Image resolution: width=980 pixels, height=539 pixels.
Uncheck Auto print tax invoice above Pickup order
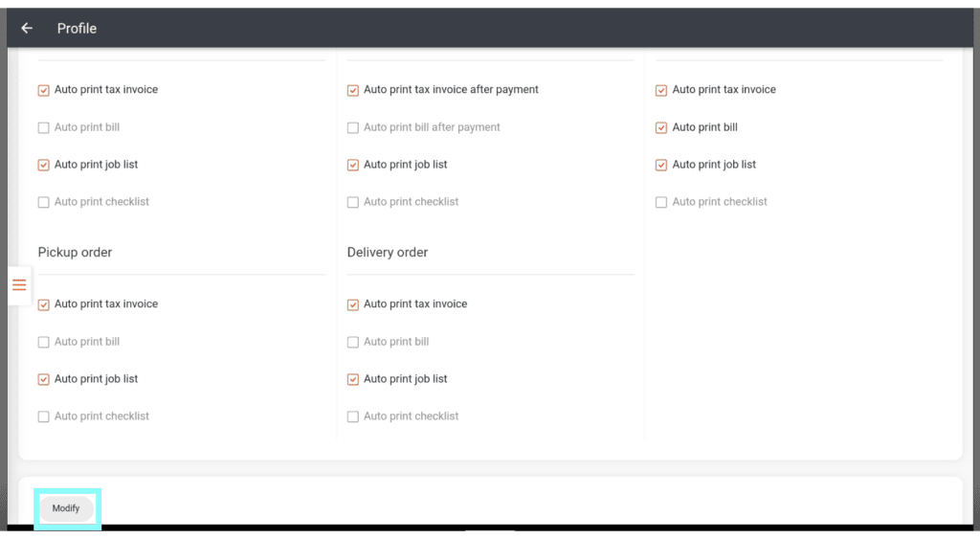44,90
